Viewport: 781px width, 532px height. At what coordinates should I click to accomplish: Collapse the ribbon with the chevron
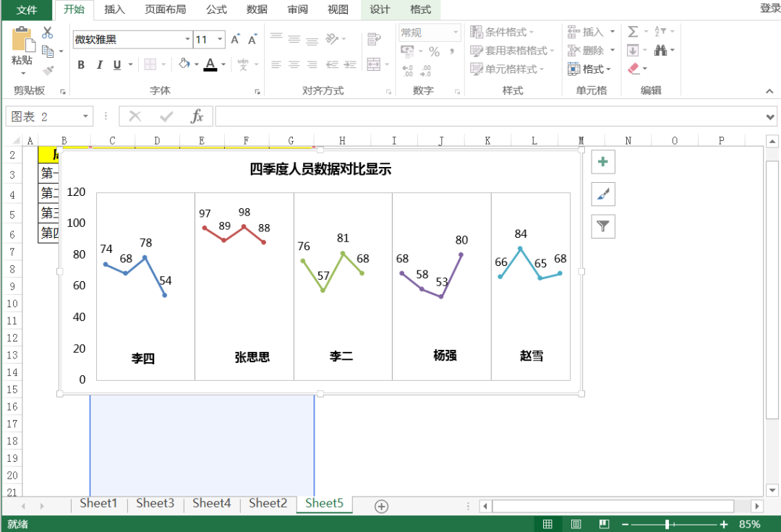click(769, 91)
